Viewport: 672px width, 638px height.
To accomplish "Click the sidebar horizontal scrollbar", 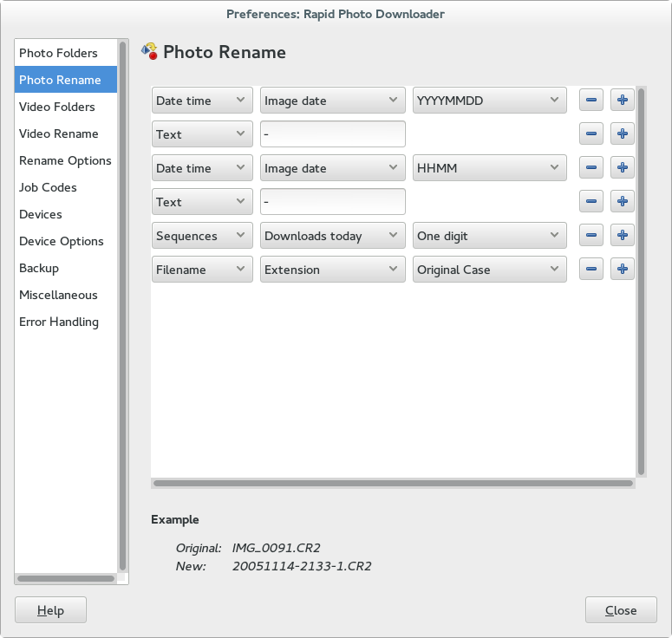I will [x=66, y=578].
